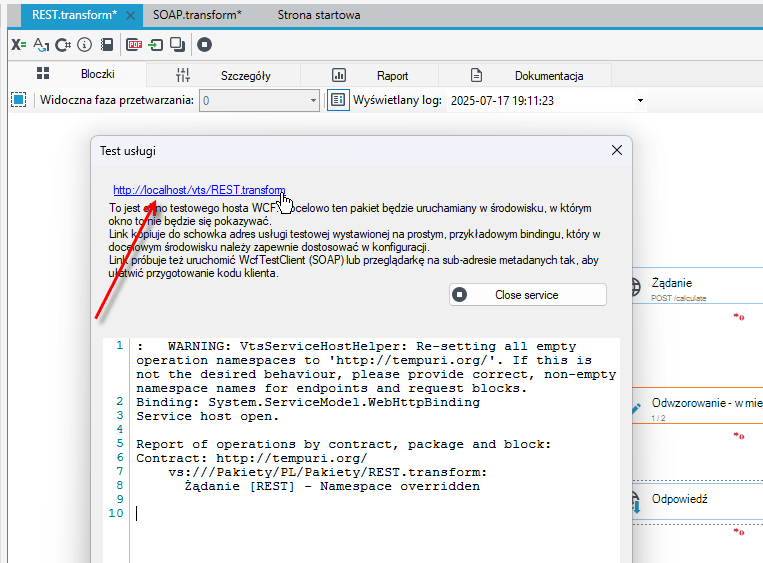Viewport: 763px width, 563px height.
Task: Select the Dokumentacja view tab
Action: (x=525, y=75)
